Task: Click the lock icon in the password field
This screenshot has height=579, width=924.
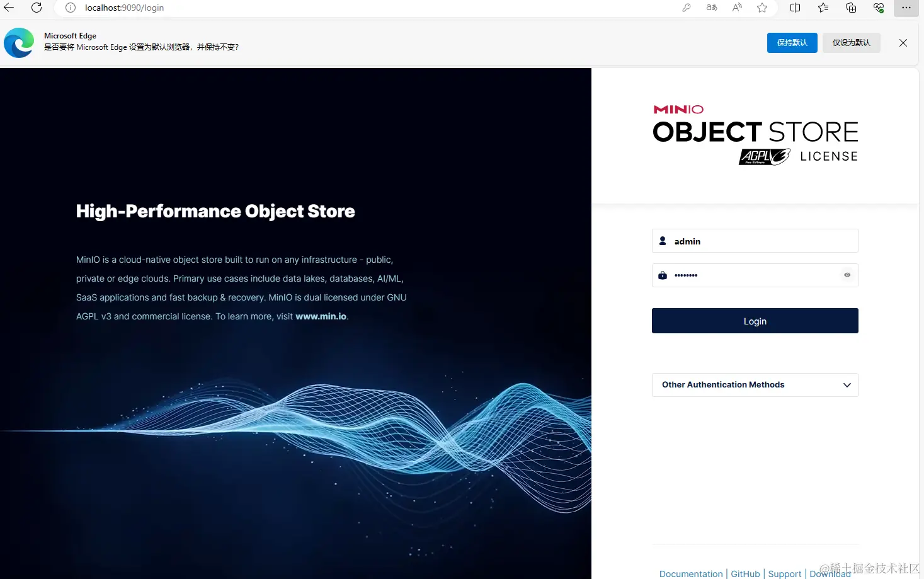Action: tap(663, 275)
